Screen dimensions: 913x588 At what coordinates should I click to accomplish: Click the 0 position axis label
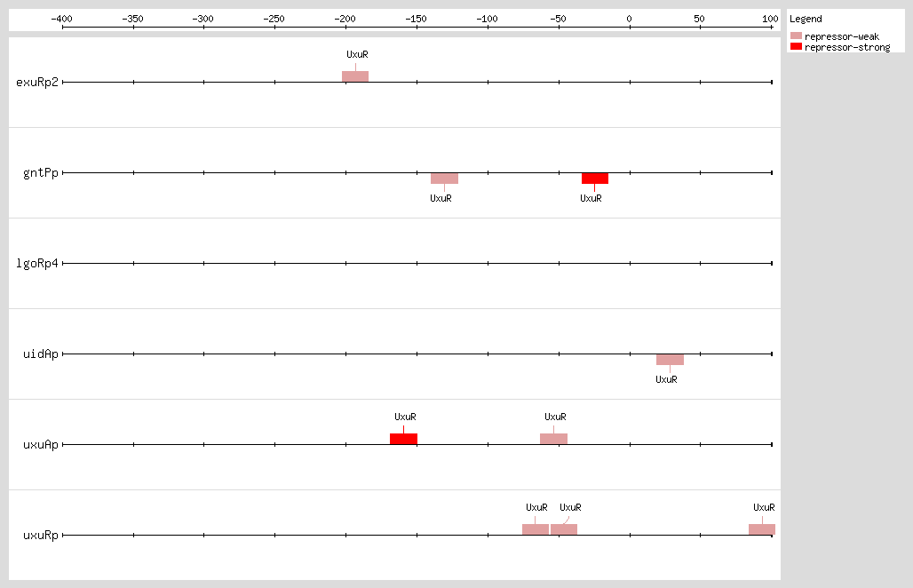630,19
